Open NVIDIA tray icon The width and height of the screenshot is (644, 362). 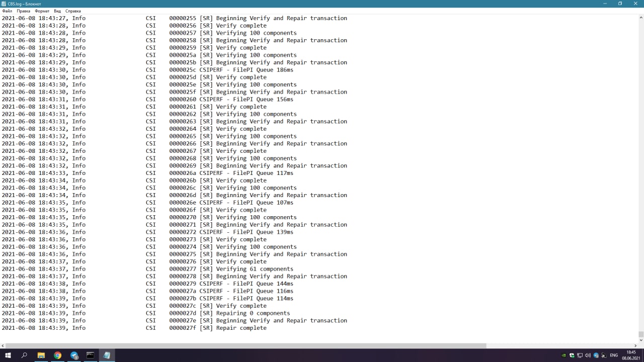563,355
